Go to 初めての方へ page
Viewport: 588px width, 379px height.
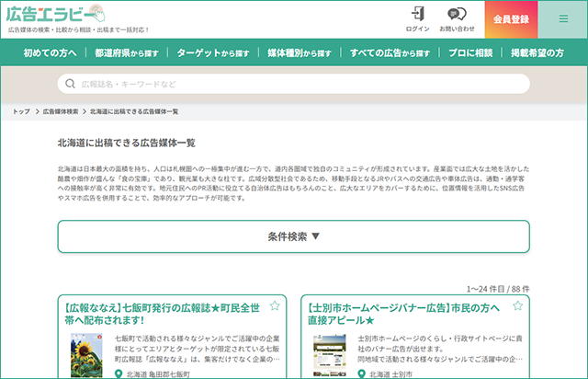[x=51, y=53]
